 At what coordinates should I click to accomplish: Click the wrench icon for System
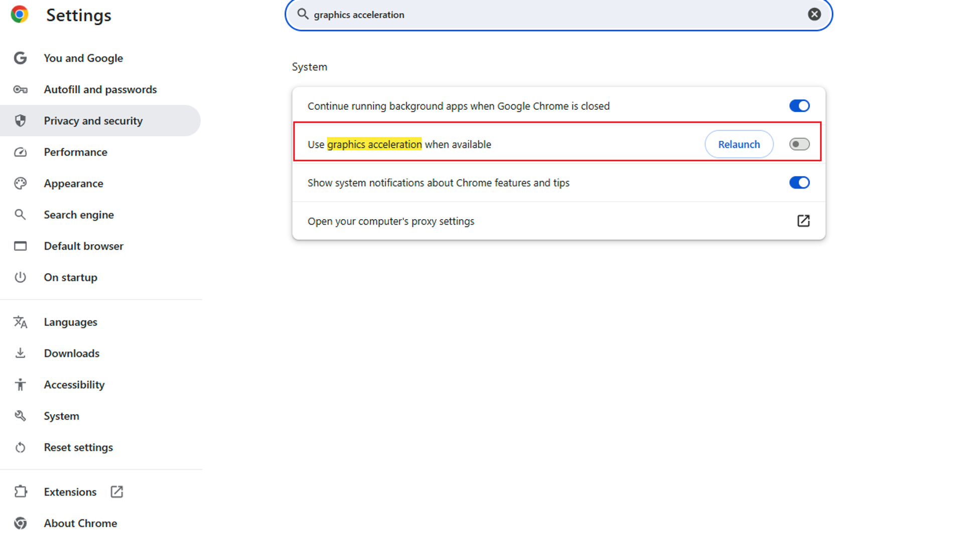(x=20, y=416)
